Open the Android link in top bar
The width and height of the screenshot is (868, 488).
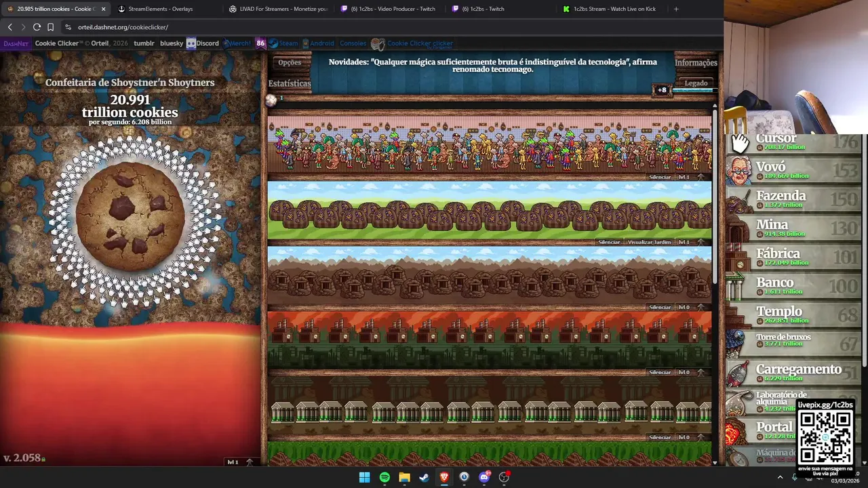(x=318, y=43)
